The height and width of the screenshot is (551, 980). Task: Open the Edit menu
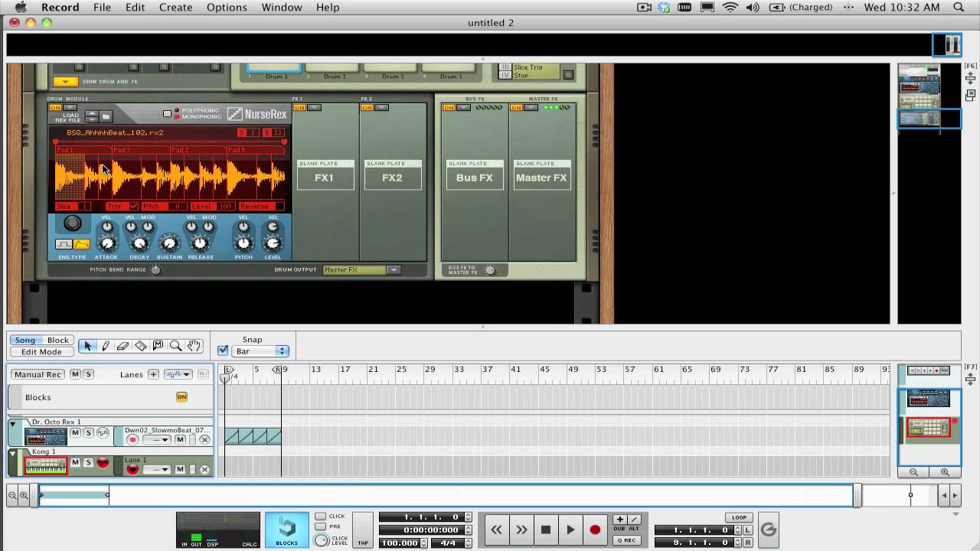click(x=135, y=8)
